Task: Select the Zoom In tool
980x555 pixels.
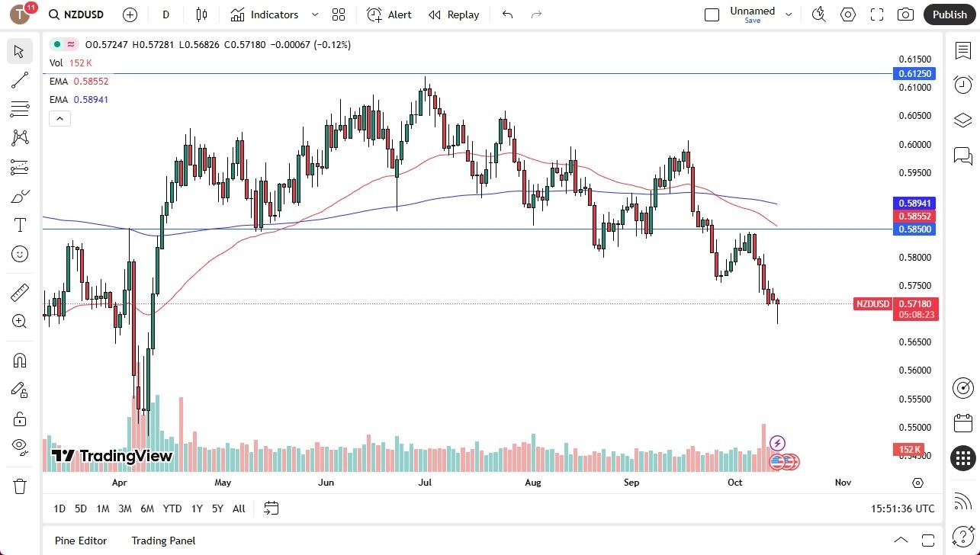Action: (x=19, y=320)
